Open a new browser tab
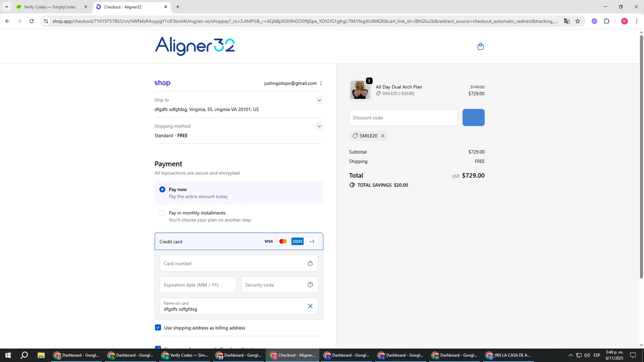 point(178,7)
